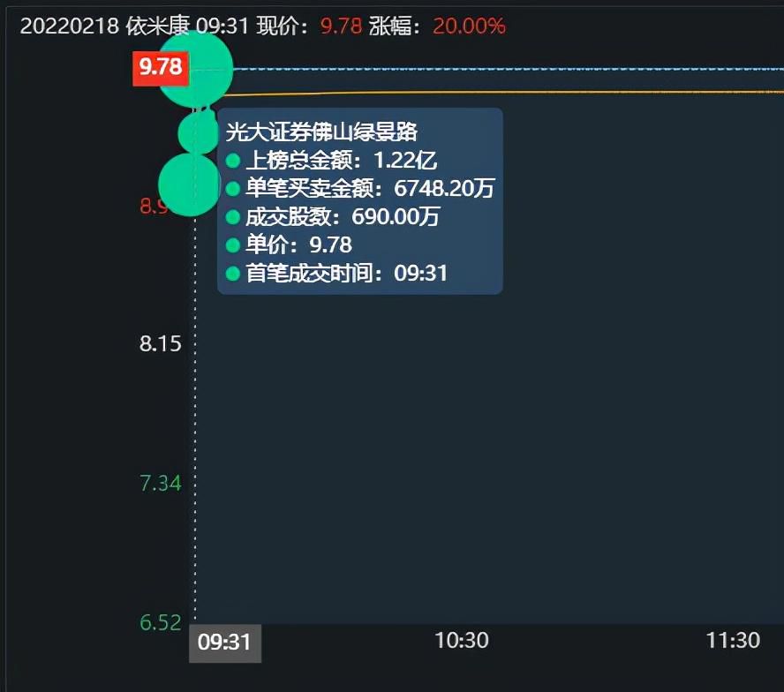Select the small middle green trade bubble
Image resolution: width=784 pixels, height=692 pixels.
[197, 132]
